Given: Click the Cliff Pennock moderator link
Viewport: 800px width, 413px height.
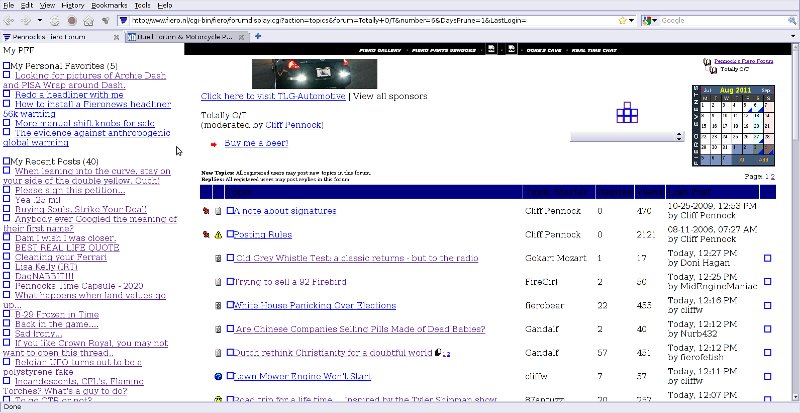Looking at the screenshot, I should pos(294,125).
